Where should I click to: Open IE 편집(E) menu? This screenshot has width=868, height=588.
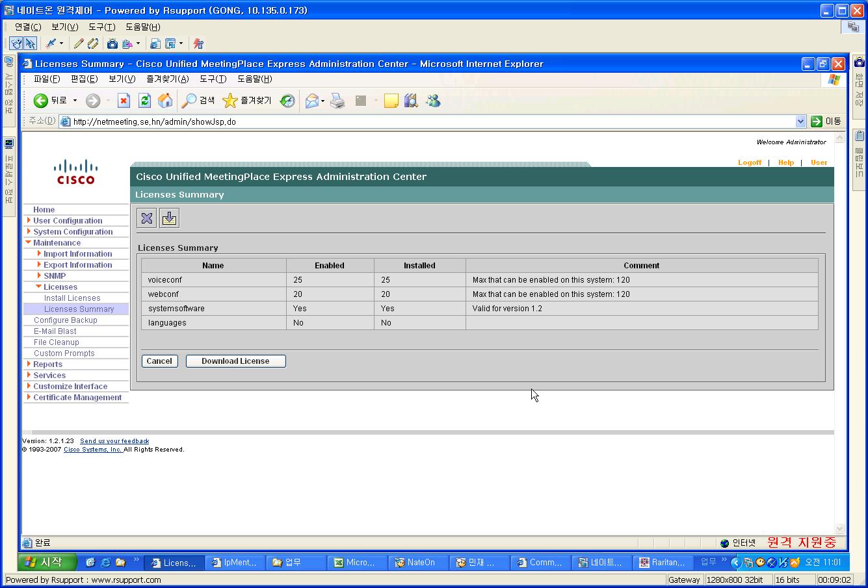click(x=84, y=79)
